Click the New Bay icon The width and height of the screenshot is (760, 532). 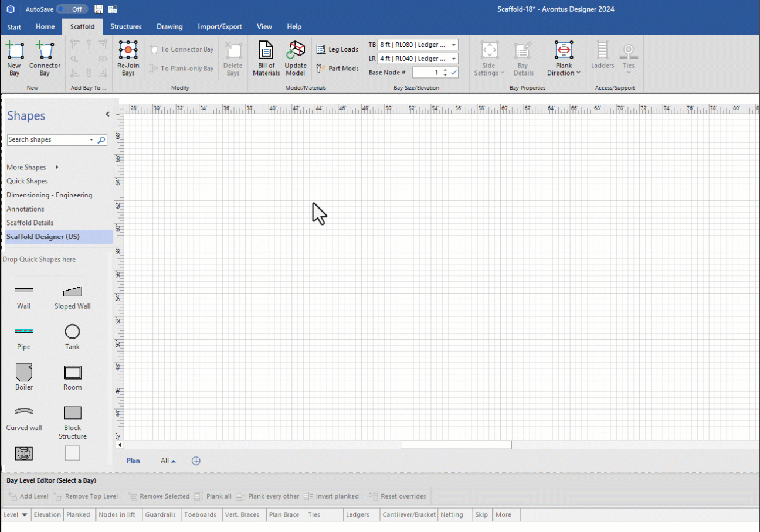click(15, 52)
